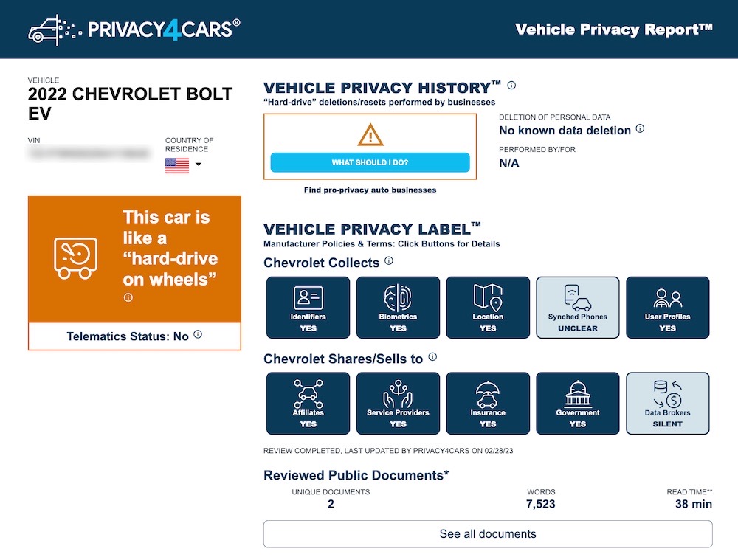Click the orange warning triangle
This screenshot has height=560, width=738.
click(x=369, y=136)
